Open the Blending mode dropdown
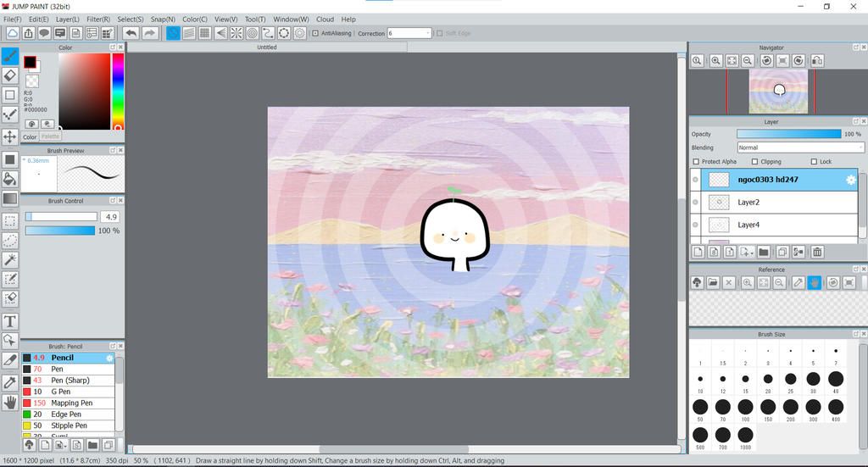The height and width of the screenshot is (467, 868). click(x=800, y=147)
